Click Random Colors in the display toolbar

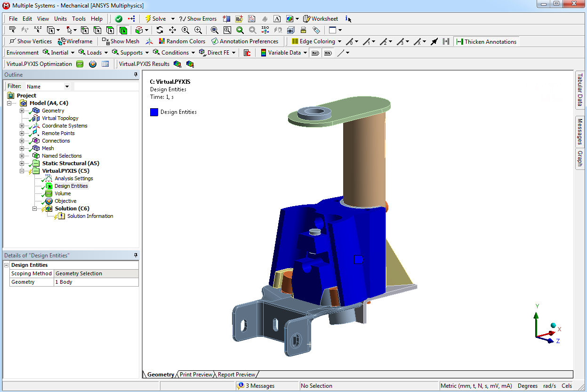click(x=182, y=41)
